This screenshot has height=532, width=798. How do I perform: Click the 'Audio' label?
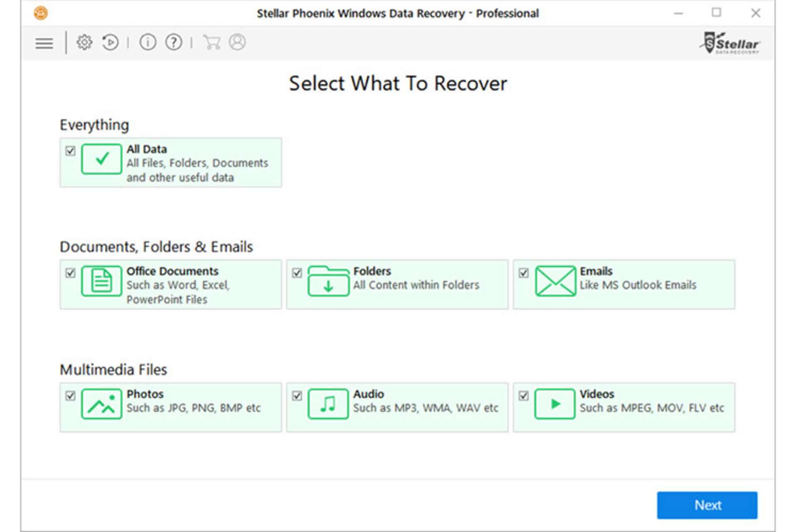(369, 394)
